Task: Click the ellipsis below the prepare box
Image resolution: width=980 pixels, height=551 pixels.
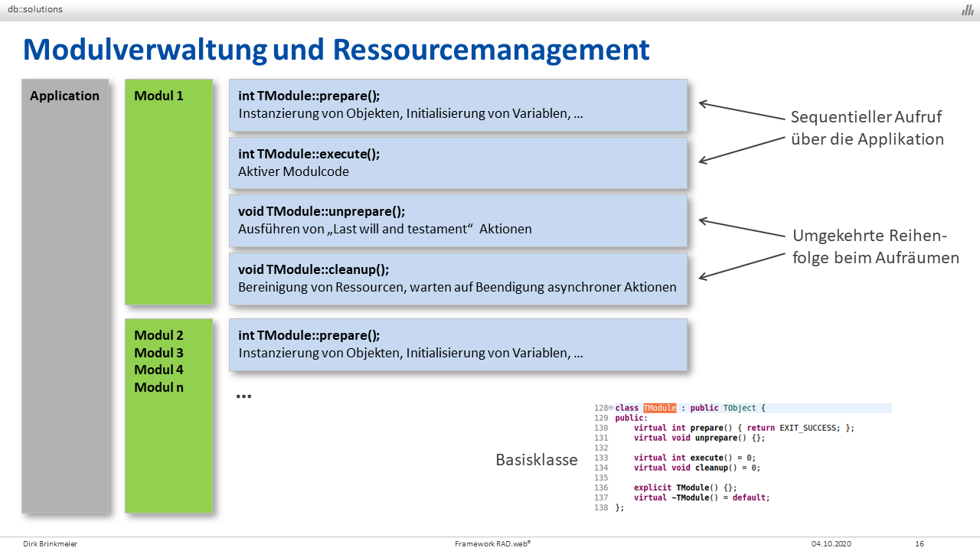Action: point(243,396)
